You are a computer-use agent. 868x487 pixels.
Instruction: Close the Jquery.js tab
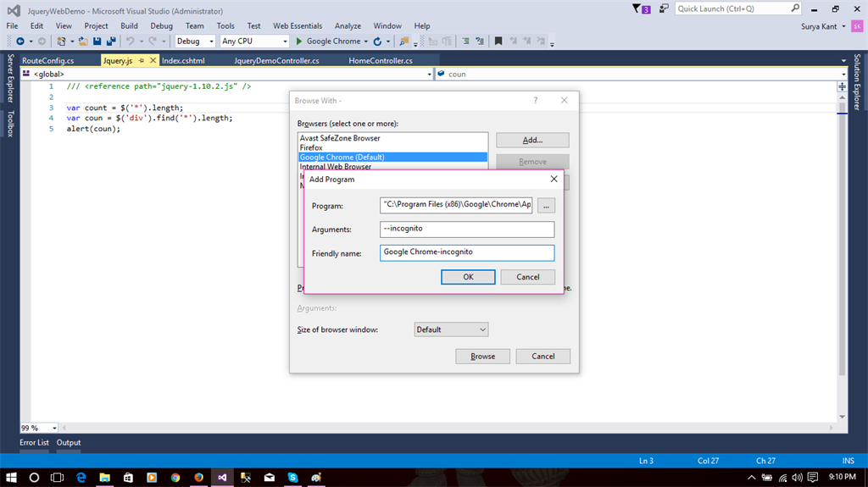[x=153, y=60]
